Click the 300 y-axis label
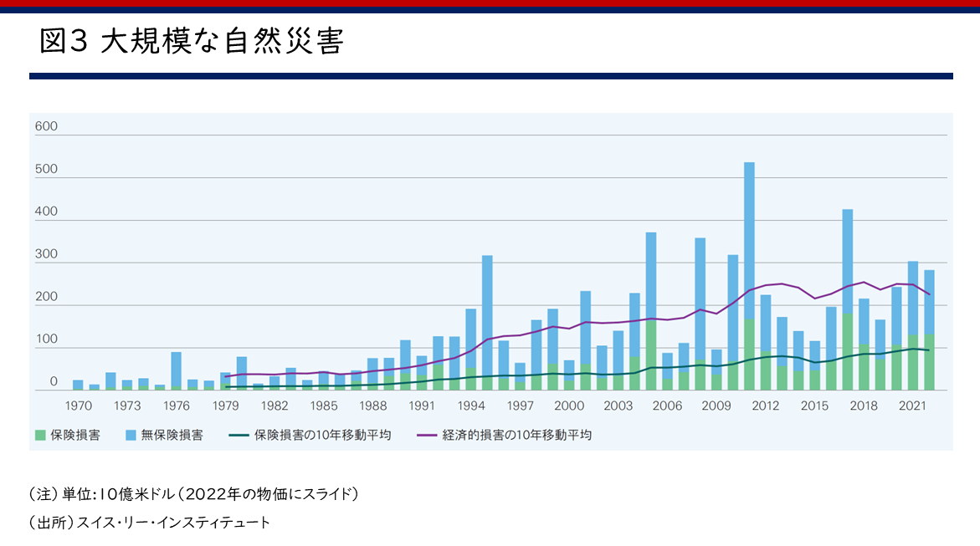The height and width of the screenshot is (546, 980). (x=46, y=255)
